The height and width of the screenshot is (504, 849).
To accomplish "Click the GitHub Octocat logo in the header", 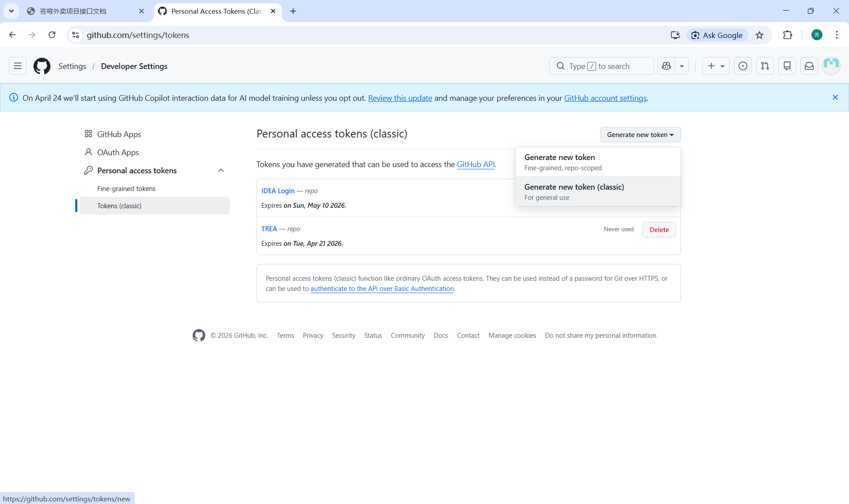I will (x=42, y=66).
